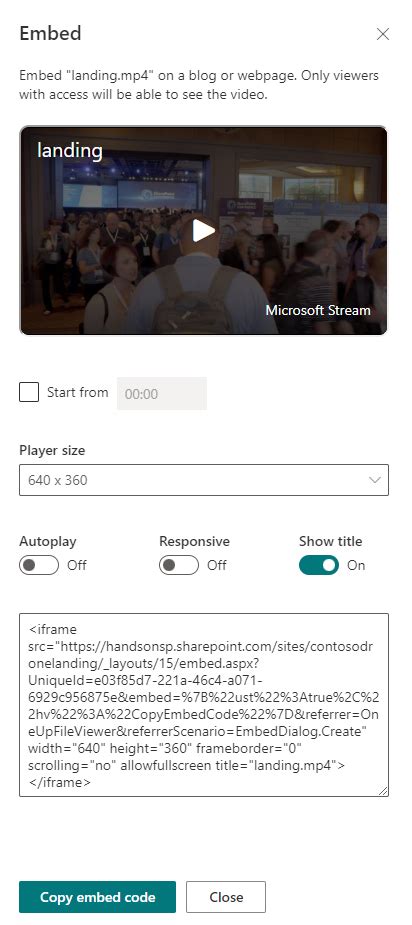Open the Player size dropdown
Image resolution: width=412 pixels, height=925 pixels.
(204, 480)
